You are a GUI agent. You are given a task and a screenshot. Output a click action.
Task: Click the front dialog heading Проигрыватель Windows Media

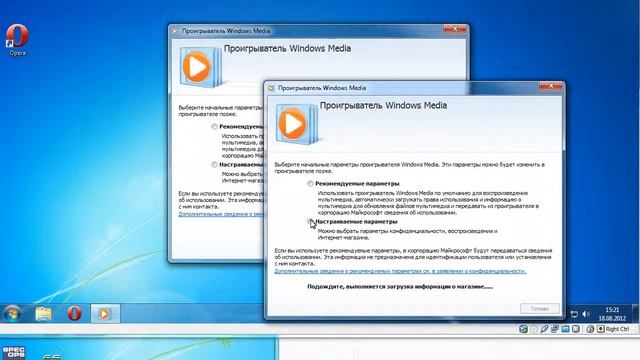click(383, 105)
